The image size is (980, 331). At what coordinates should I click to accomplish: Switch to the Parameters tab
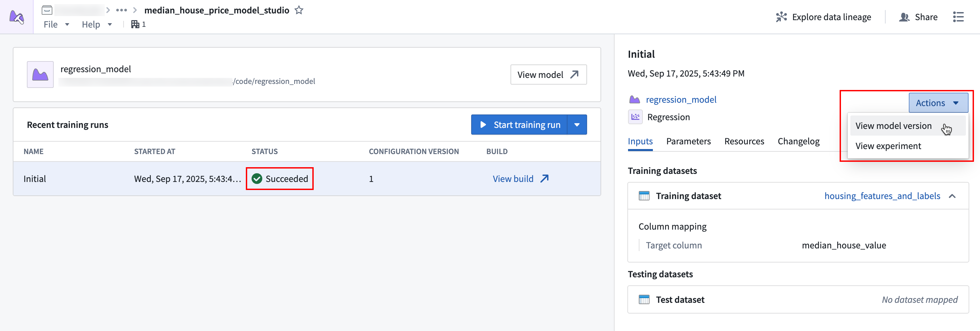click(x=688, y=142)
